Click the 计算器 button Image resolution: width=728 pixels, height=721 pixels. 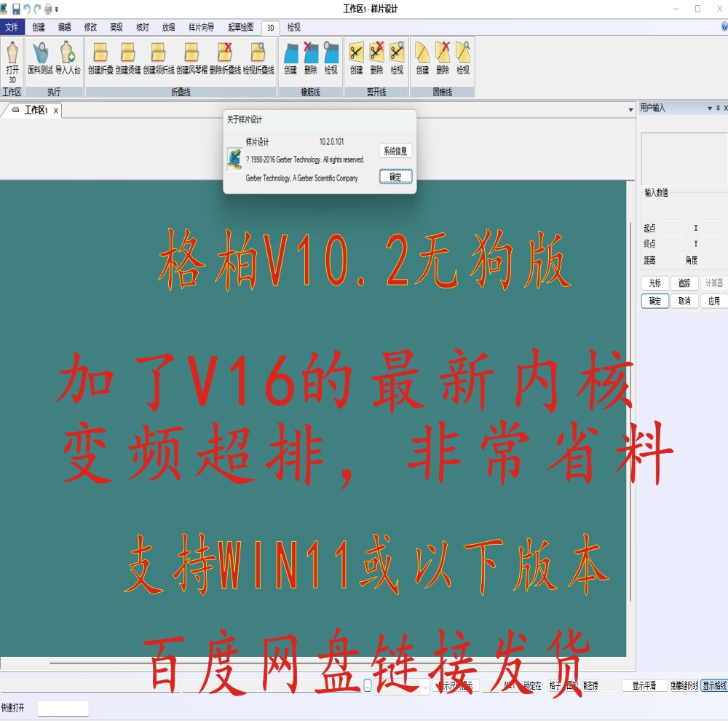point(713,283)
